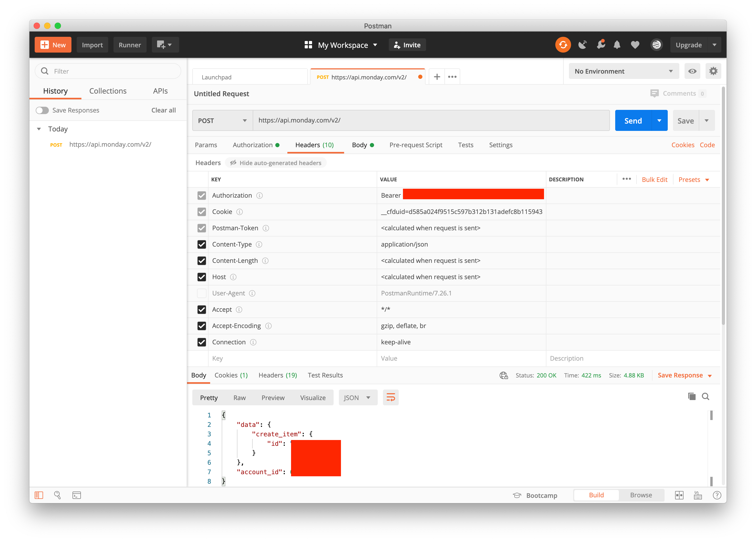Open the POST method dropdown
Image resolution: width=756 pixels, height=542 pixels.
coord(222,121)
